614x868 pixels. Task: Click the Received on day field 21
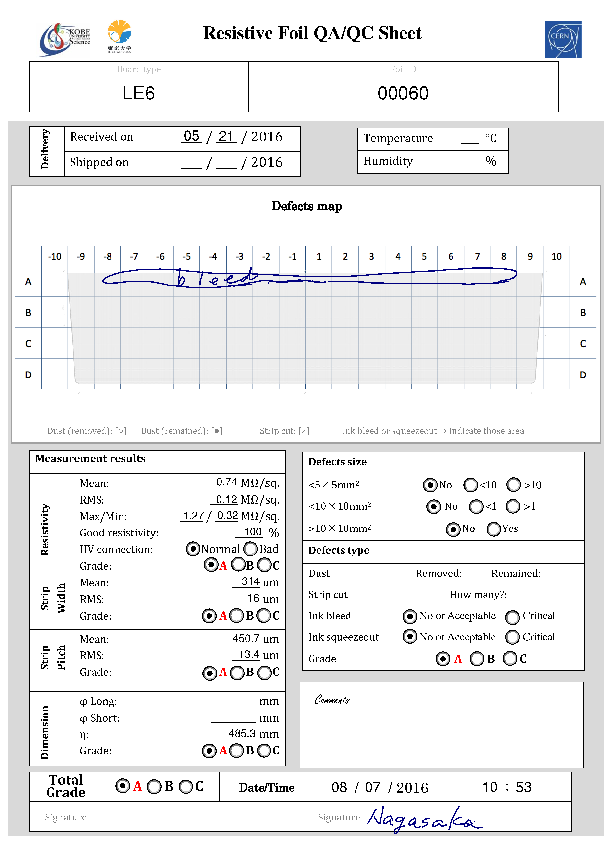(226, 137)
